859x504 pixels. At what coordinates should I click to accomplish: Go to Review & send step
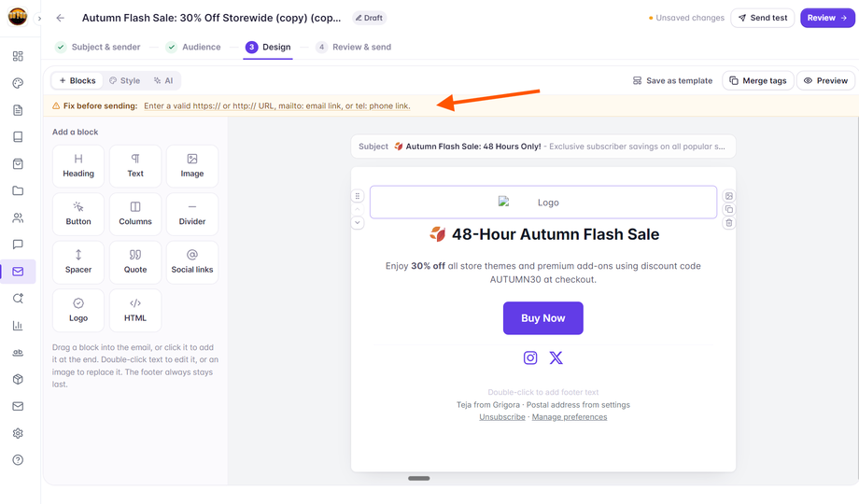pos(354,47)
